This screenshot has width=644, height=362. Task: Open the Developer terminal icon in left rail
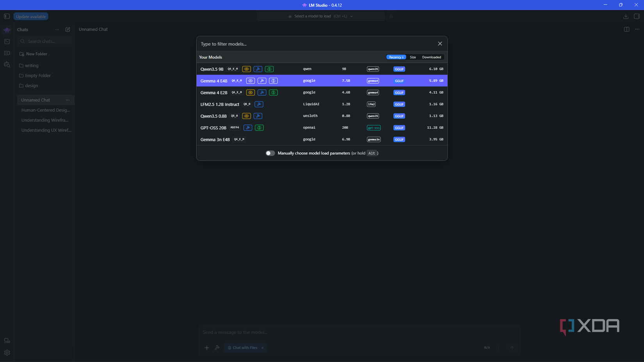click(x=7, y=41)
